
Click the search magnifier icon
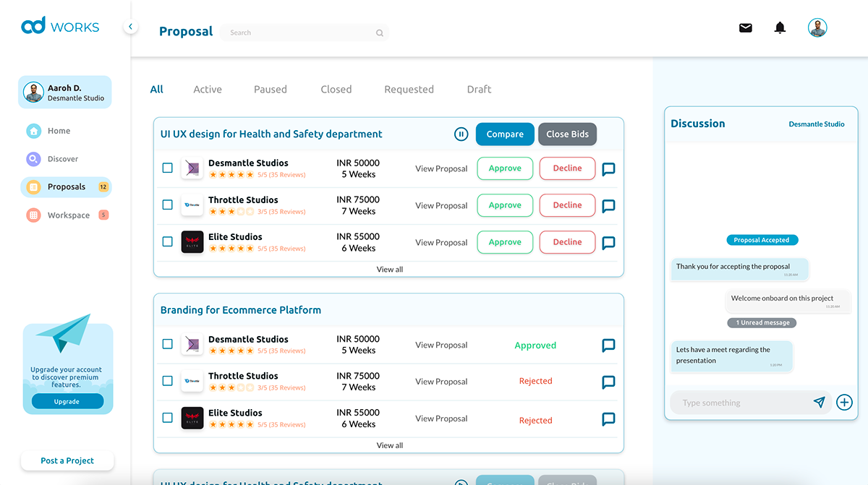[380, 33]
